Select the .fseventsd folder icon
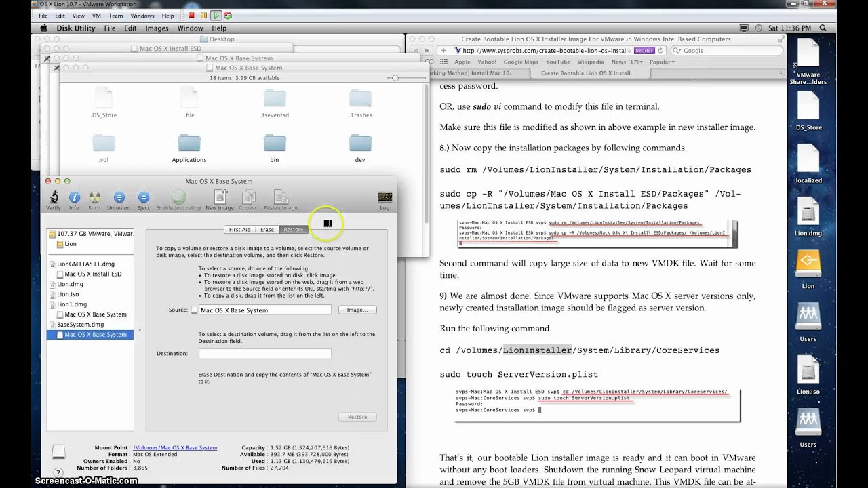Viewport: 868px width, 488px height. click(275, 98)
